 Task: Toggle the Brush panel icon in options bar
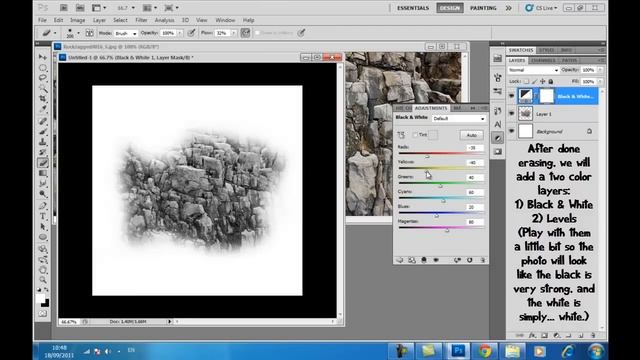pyautogui.click(x=89, y=33)
